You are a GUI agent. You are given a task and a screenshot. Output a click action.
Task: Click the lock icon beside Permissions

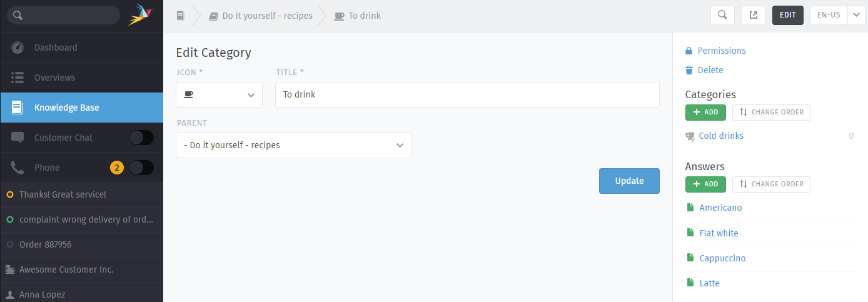689,51
